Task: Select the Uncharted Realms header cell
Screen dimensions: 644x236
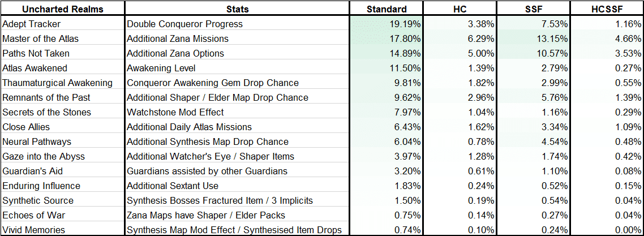Action: click(63, 8)
